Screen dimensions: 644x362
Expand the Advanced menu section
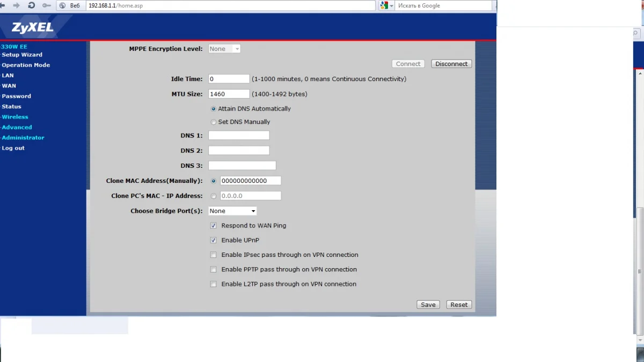(x=16, y=127)
